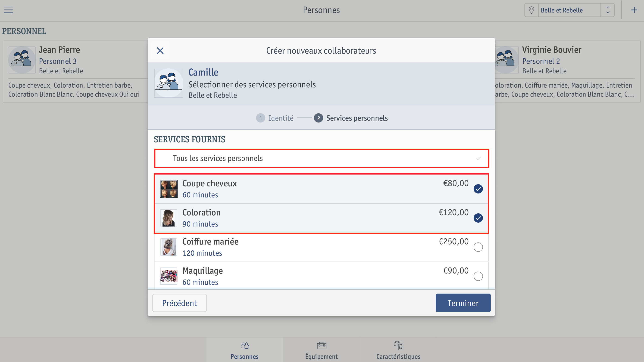
Task: Click the Terminer button
Action: pos(463,303)
